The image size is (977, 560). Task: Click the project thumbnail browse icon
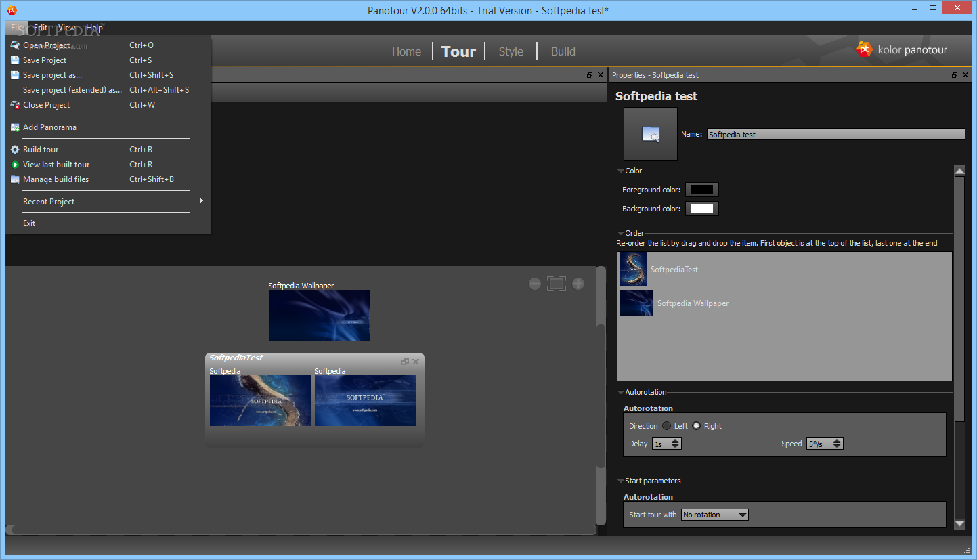pos(651,134)
